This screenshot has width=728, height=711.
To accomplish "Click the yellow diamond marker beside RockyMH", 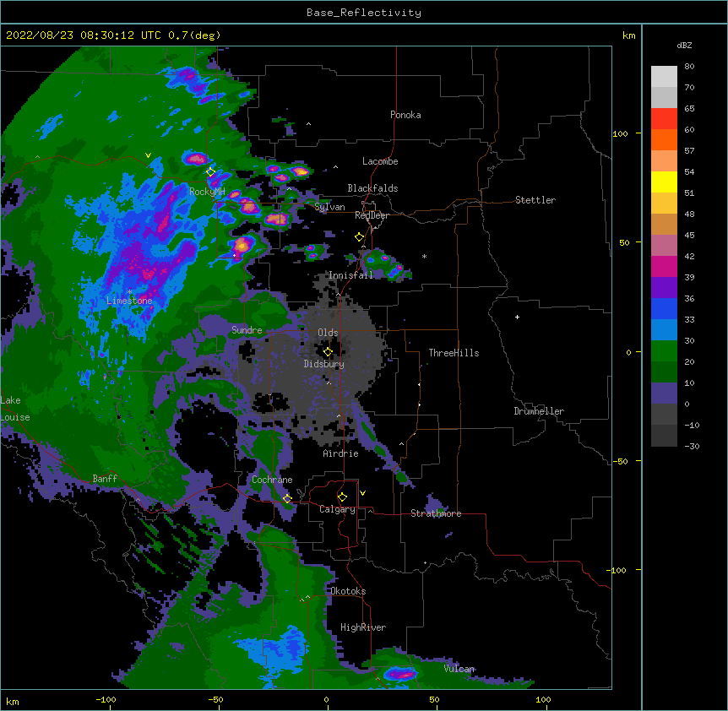I will [x=210, y=172].
